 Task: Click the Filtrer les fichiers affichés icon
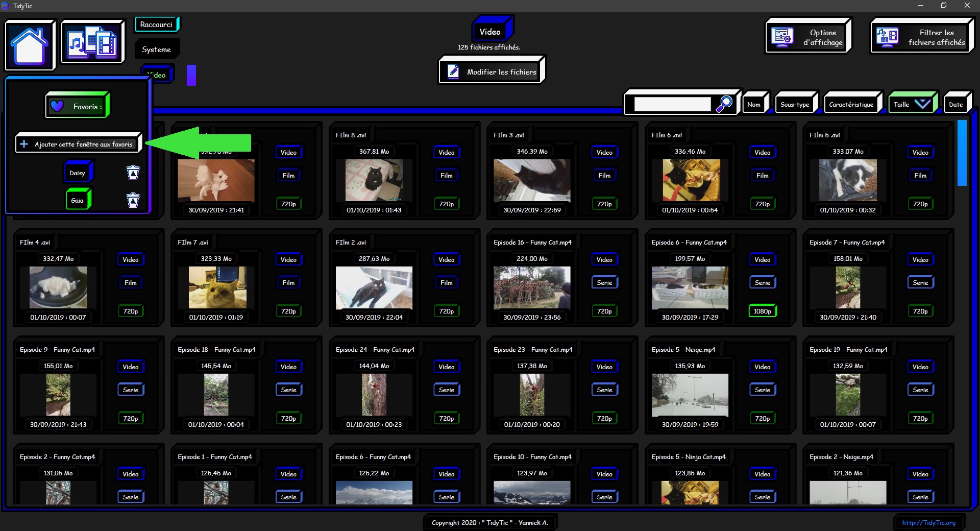(887, 37)
